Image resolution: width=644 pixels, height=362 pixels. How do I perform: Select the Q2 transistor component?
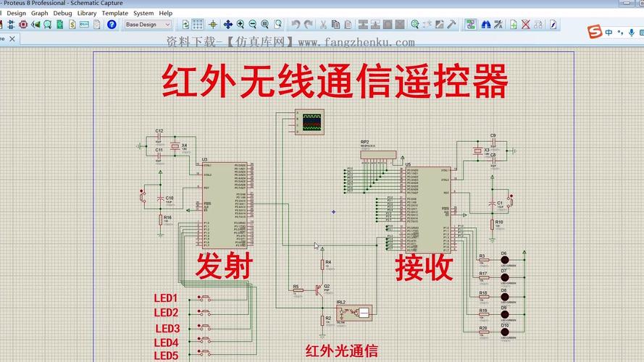point(319,290)
